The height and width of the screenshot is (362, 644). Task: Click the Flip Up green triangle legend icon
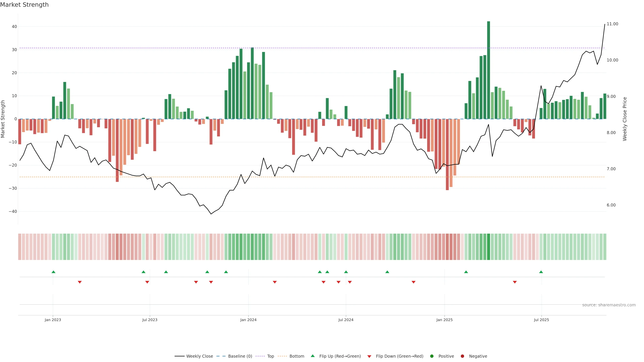click(x=312, y=356)
